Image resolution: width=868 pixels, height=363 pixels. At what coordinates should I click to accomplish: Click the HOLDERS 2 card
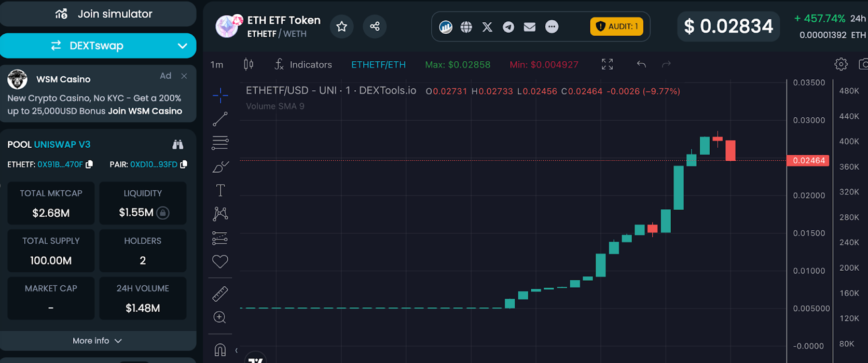coord(143,250)
